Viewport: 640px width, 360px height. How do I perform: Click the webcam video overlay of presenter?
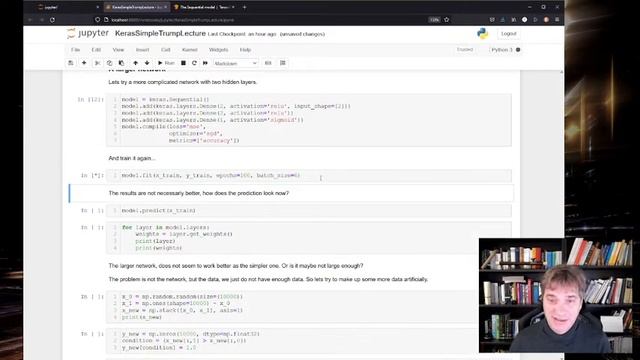point(556,295)
